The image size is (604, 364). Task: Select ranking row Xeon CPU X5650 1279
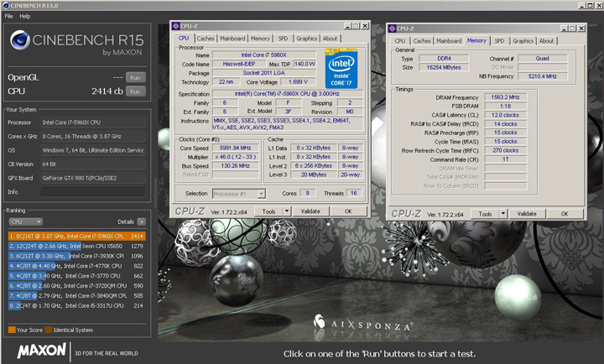click(76, 246)
